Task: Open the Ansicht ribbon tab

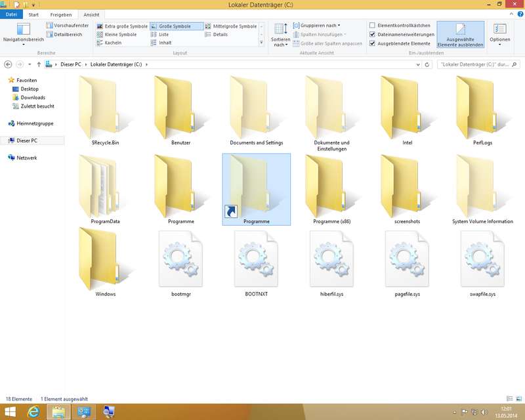Action: click(91, 14)
